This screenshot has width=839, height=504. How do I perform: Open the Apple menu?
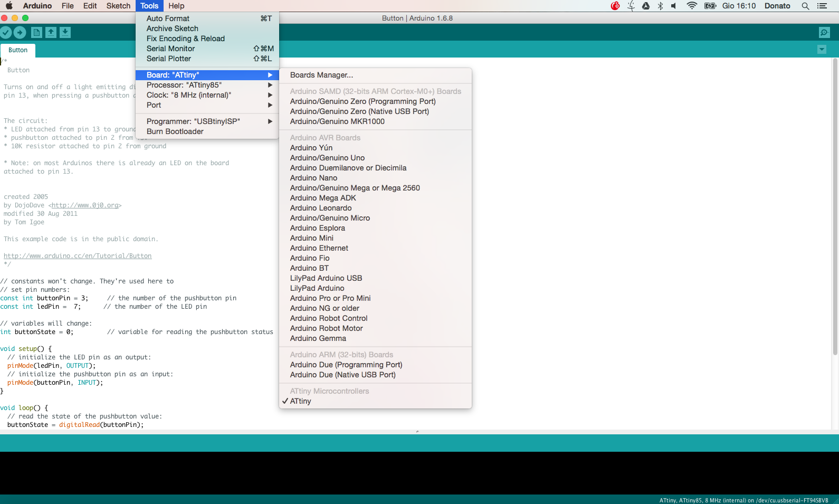[x=9, y=6]
